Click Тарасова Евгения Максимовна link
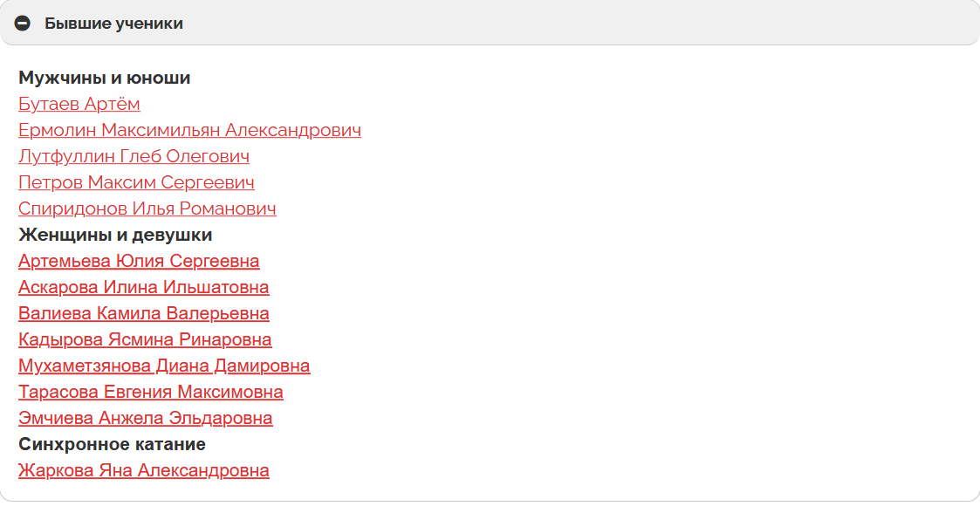 [x=150, y=393]
